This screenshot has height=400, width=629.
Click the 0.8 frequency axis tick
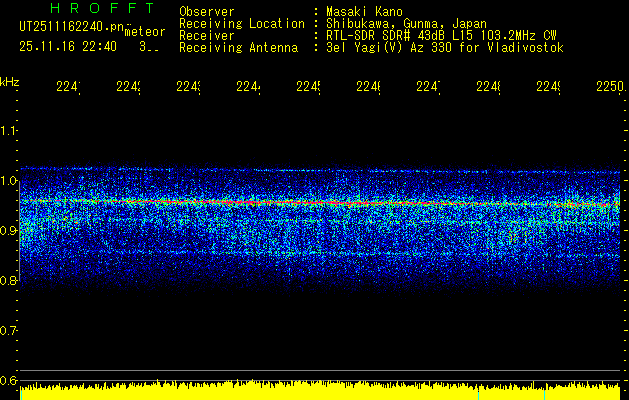(9, 280)
